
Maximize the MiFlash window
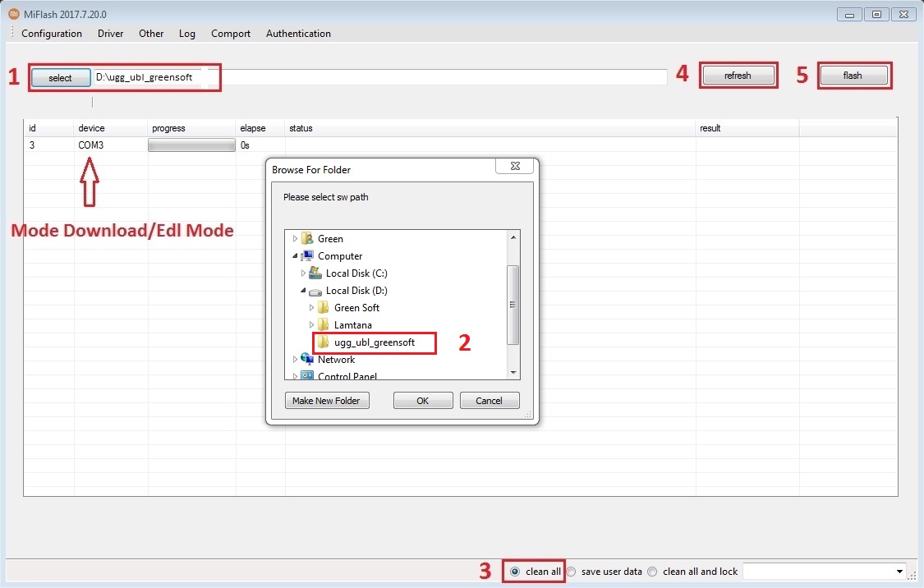pos(877,15)
